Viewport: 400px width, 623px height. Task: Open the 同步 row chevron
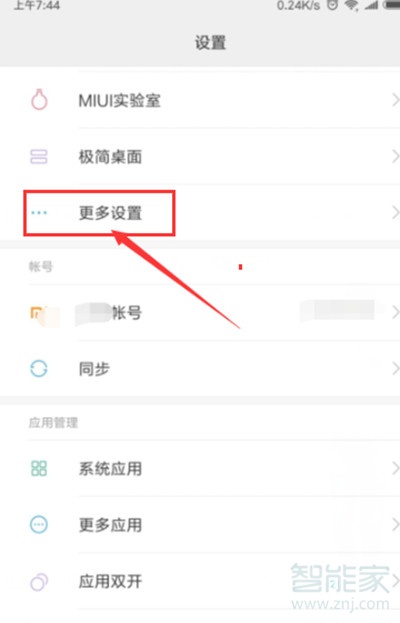coord(395,369)
